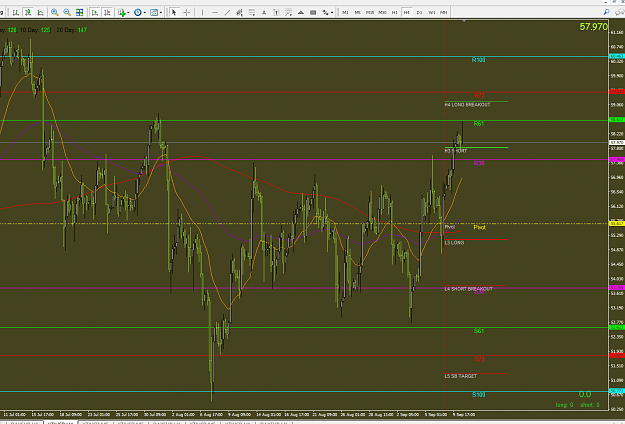Switch to MN monthly timeframe
This screenshot has width=625, height=424.
[444, 12]
